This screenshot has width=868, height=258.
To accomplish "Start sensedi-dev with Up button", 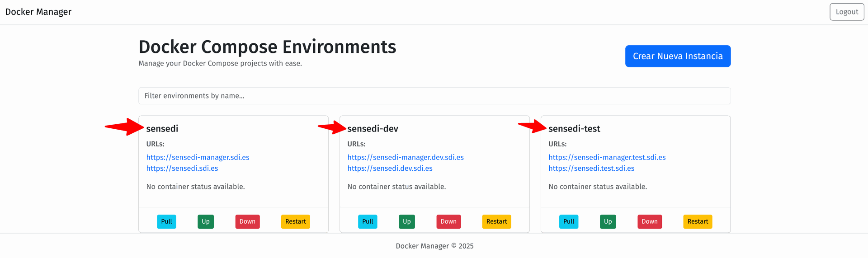I will point(406,221).
